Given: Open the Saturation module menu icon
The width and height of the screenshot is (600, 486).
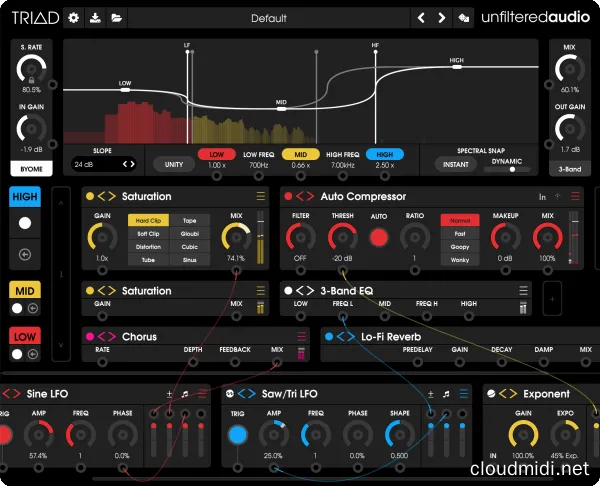Looking at the screenshot, I should point(262,197).
